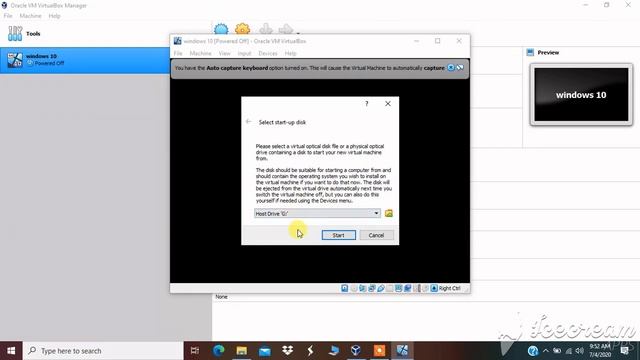This screenshot has width=640, height=360.
Task: Click the USB devices status icon
Action: pyautogui.click(x=380, y=288)
